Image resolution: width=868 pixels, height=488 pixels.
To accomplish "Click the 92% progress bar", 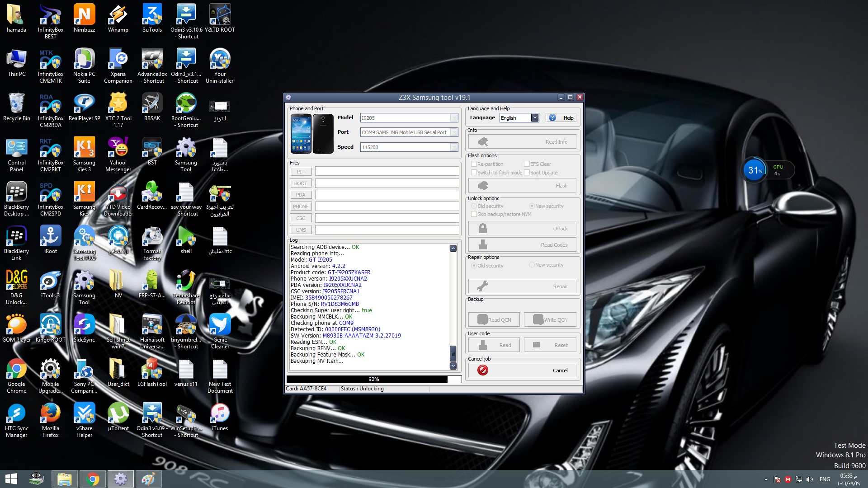I will (x=374, y=379).
